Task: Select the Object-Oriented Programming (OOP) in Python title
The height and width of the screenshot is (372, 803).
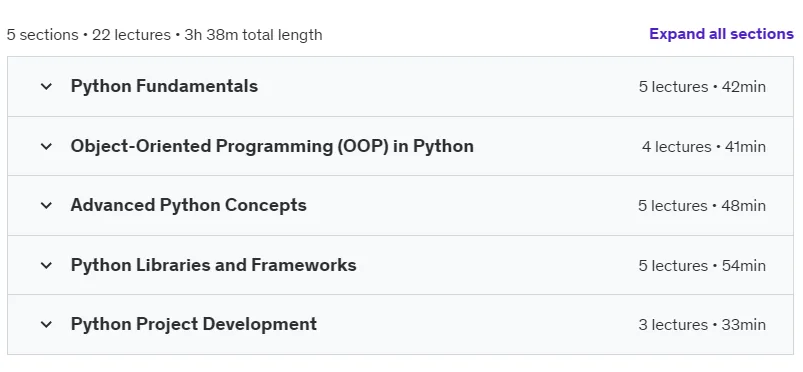Action: point(272,146)
